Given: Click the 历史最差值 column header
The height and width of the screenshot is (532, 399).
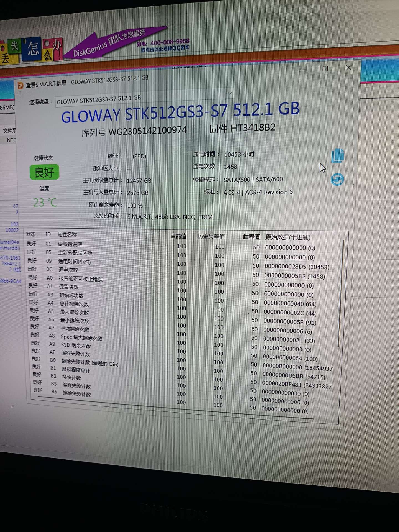Looking at the screenshot, I should [x=211, y=237].
